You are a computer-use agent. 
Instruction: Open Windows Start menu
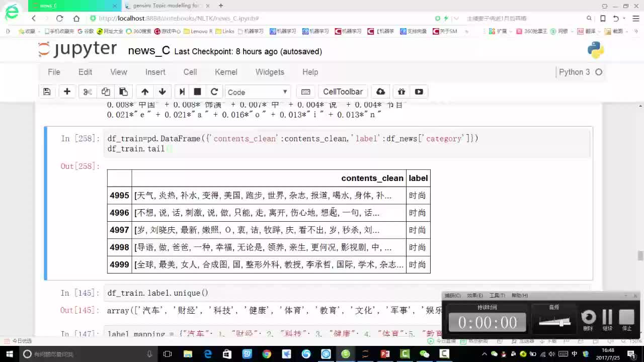tap(9, 354)
